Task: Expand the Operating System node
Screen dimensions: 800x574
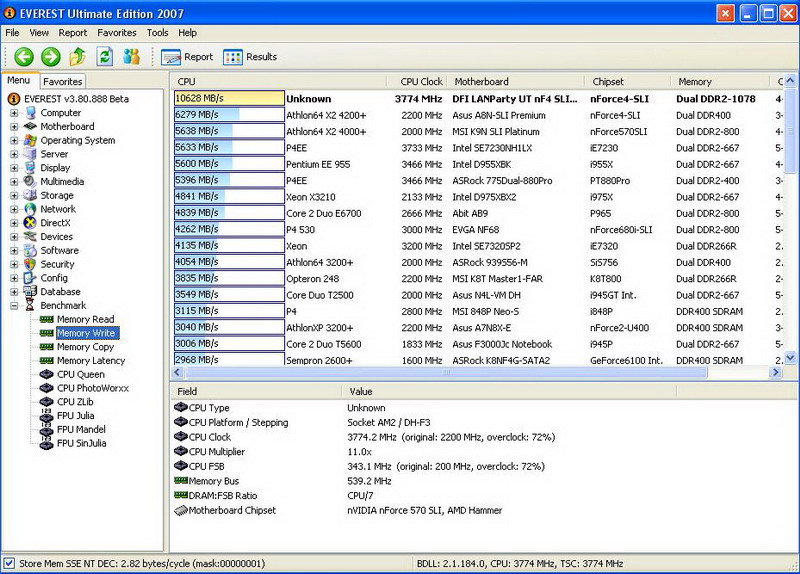Action: pos(14,140)
